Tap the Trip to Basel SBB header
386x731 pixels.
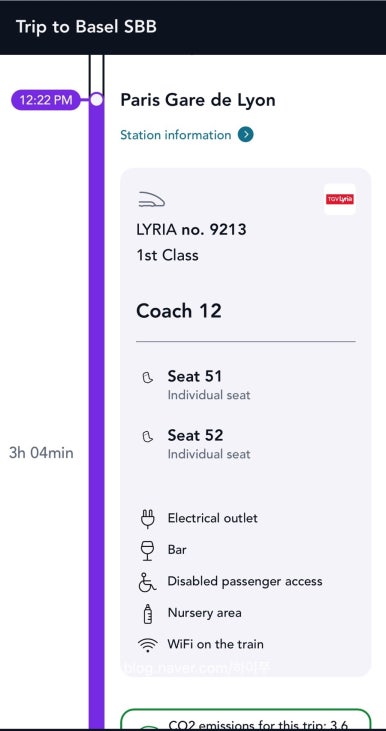(x=86, y=27)
